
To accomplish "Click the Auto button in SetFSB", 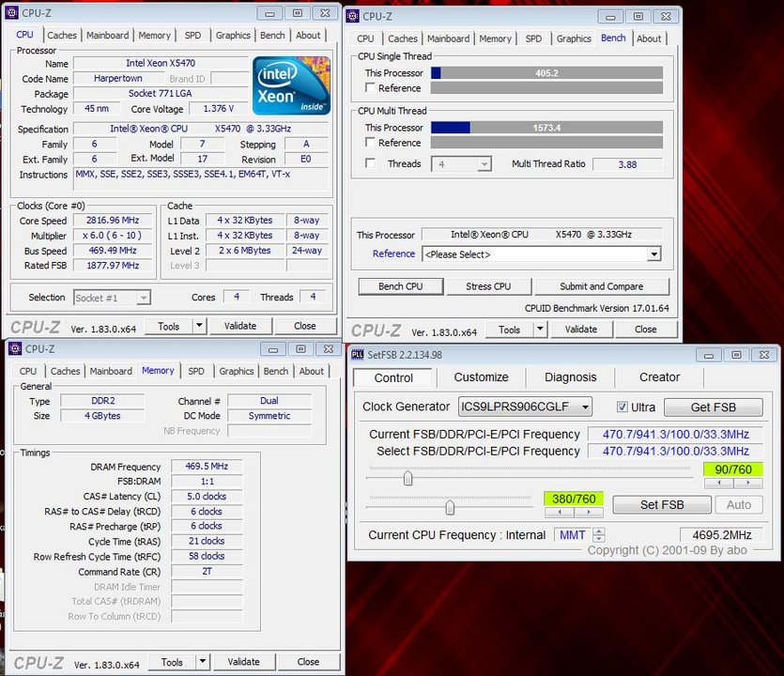I will tap(739, 504).
